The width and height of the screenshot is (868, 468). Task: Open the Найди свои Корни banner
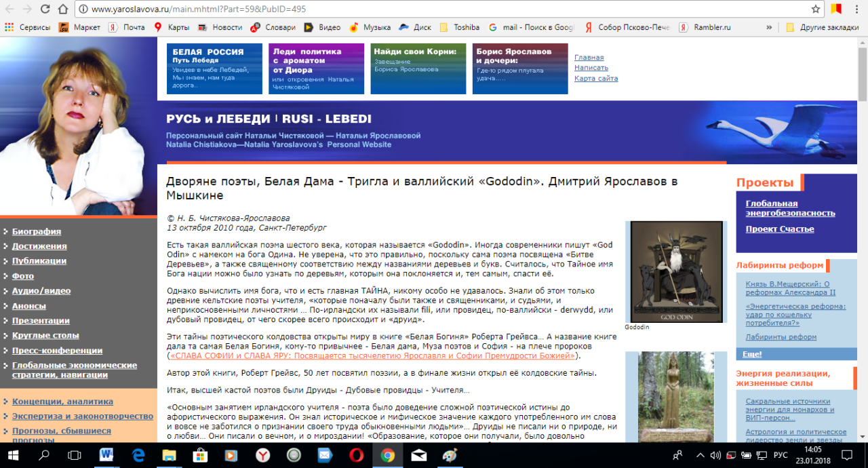[x=418, y=69]
